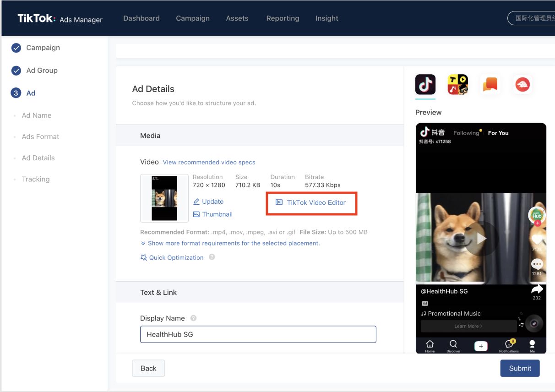
Task: Open View recommended video specs link
Action: tap(209, 162)
